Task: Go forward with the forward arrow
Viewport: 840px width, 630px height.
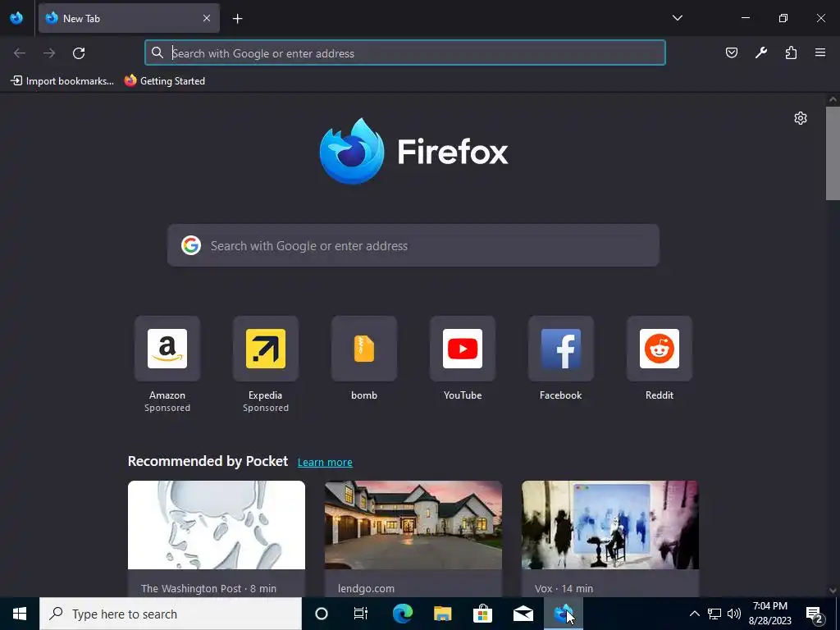Action: tap(49, 53)
